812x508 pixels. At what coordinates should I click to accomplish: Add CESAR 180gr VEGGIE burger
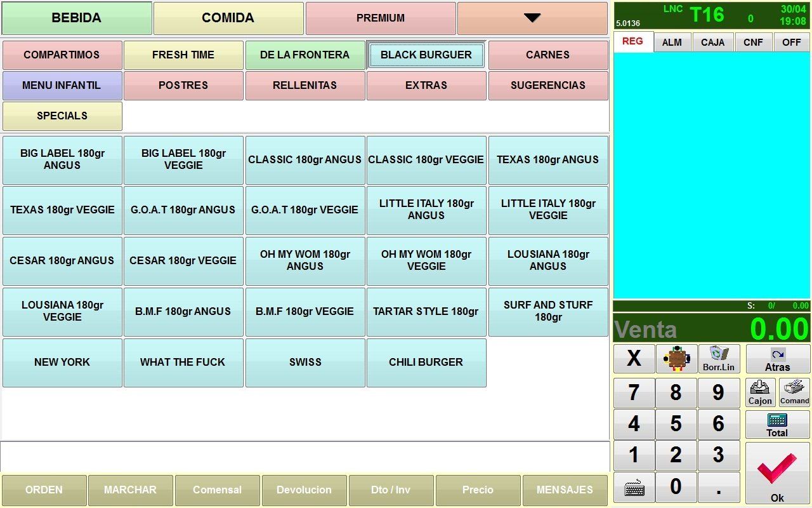(x=183, y=261)
